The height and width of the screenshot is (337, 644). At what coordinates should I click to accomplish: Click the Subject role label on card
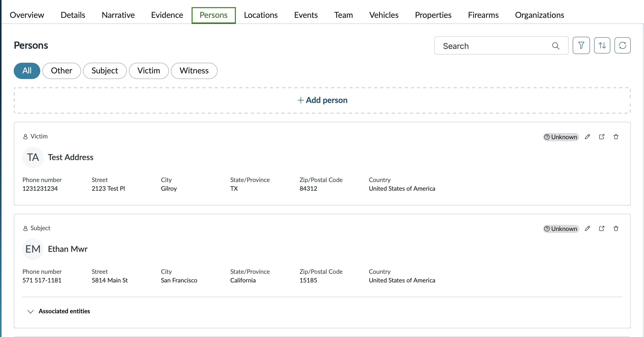40,228
